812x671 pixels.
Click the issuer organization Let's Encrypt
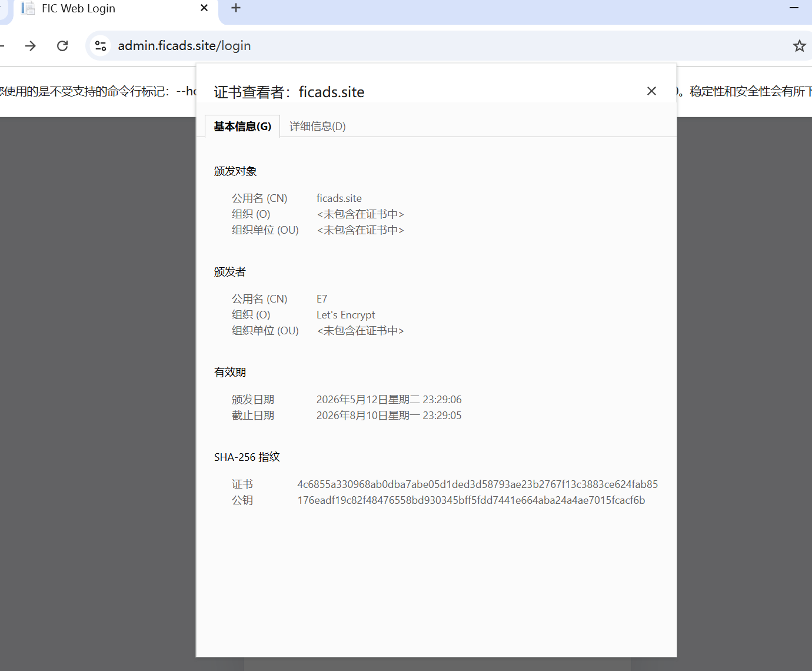345,315
